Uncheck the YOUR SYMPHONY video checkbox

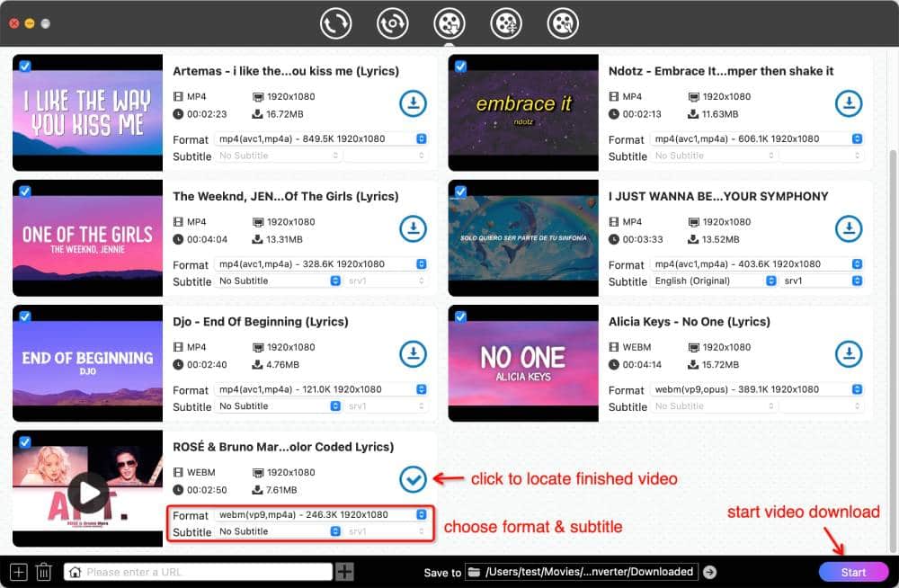(x=460, y=191)
